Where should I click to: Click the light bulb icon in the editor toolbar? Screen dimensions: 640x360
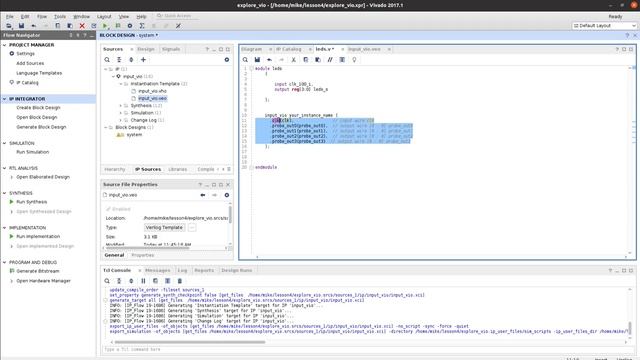click(x=354, y=60)
